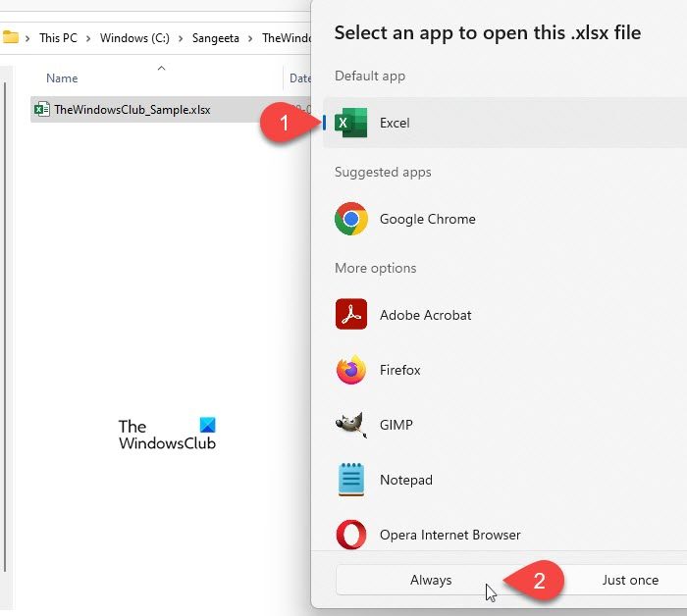The image size is (687, 616).
Task: Click the Notepad label
Action: coord(405,481)
